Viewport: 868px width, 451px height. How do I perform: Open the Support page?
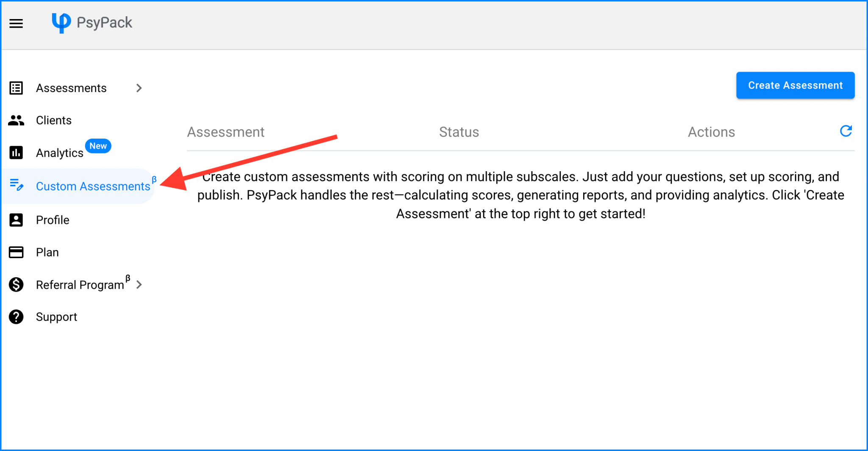pos(56,317)
